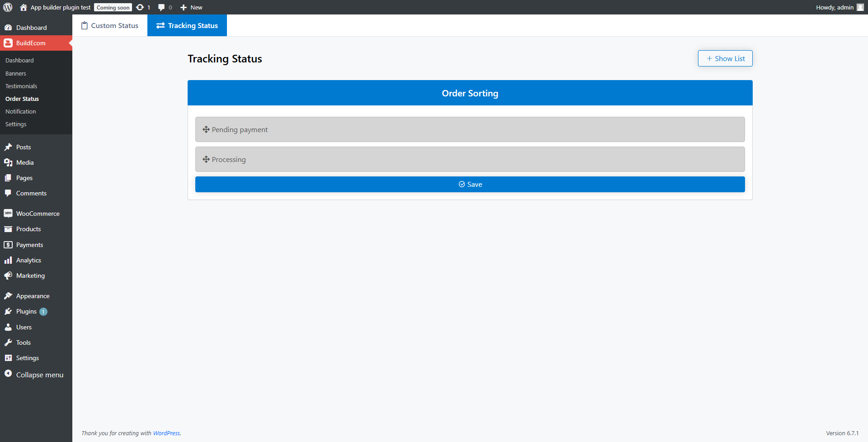Image resolution: width=868 pixels, height=442 pixels.
Task: Open the comments bubble icon in admin bar
Action: (x=161, y=7)
